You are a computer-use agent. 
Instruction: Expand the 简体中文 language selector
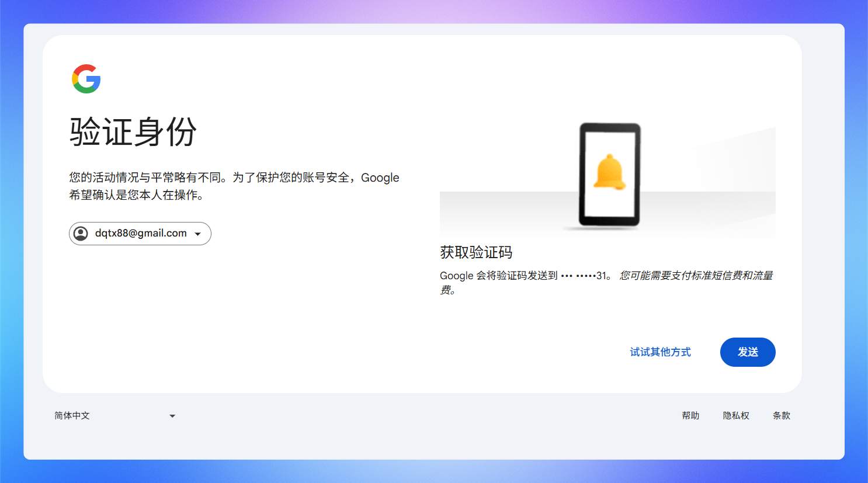115,416
